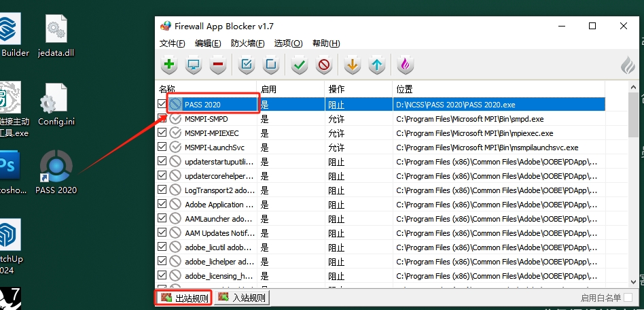The height and width of the screenshot is (310, 644).
Task: Switch to the 出站规则 outbound rules tab
Action: click(183, 298)
